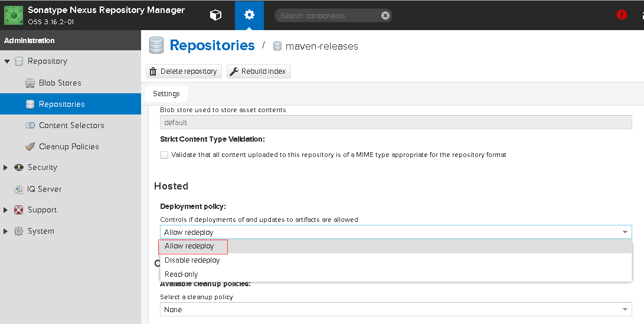Click the Support lifebuoy icon
This screenshot has height=324, width=644.
[x=19, y=210]
